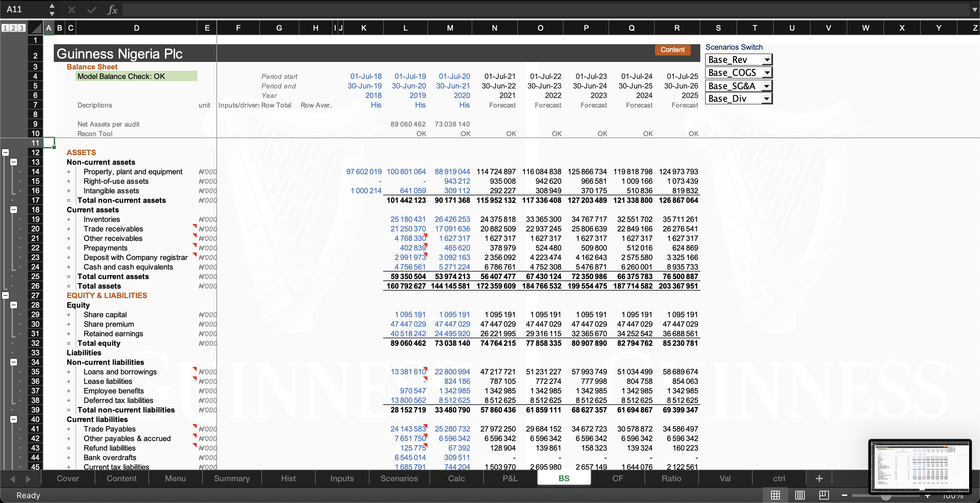The width and height of the screenshot is (980, 503).
Task: Click the confirm entry checkmark icon
Action: [92, 10]
